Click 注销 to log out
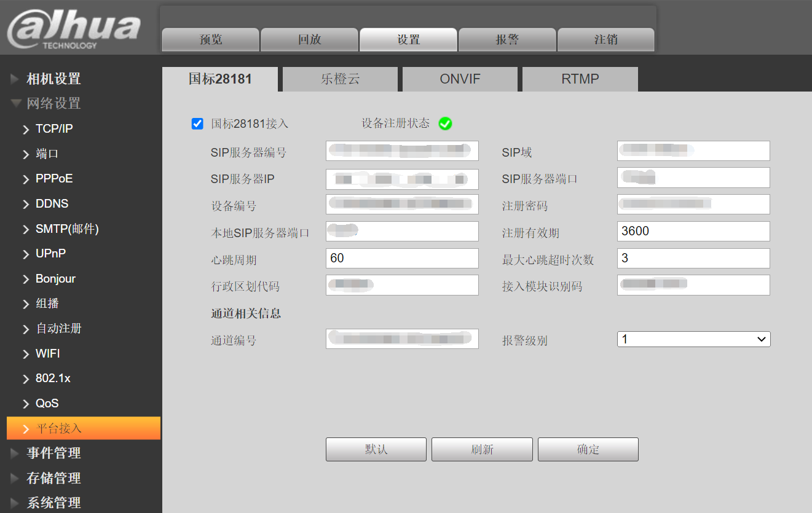812x513 pixels. pos(605,39)
